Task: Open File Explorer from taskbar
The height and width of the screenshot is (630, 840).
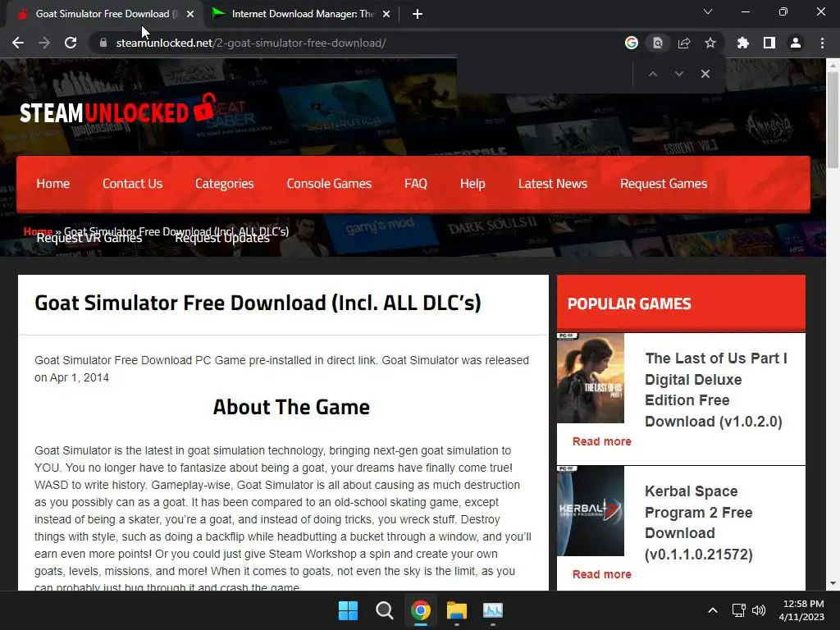Action: pyautogui.click(x=456, y=610)
